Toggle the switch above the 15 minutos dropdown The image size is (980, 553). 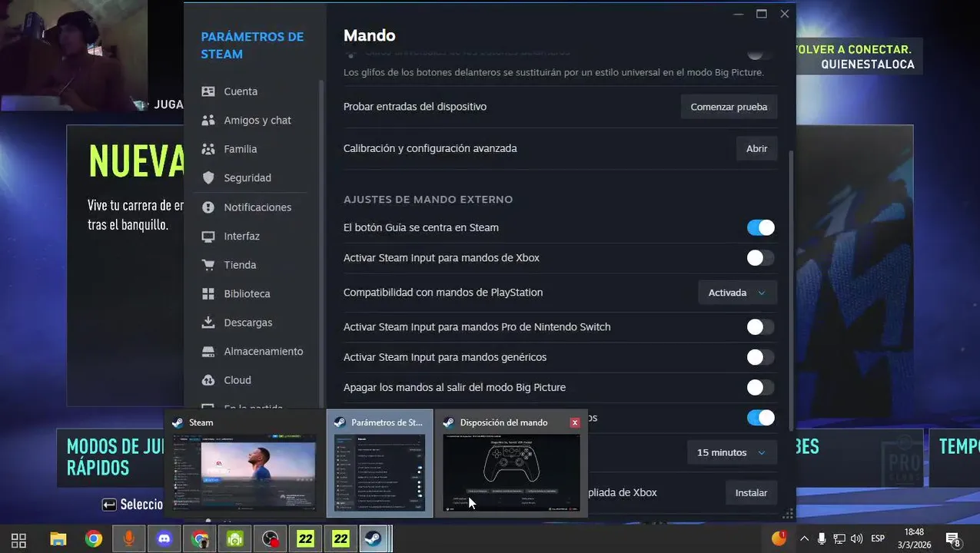[x=760, y=418]
